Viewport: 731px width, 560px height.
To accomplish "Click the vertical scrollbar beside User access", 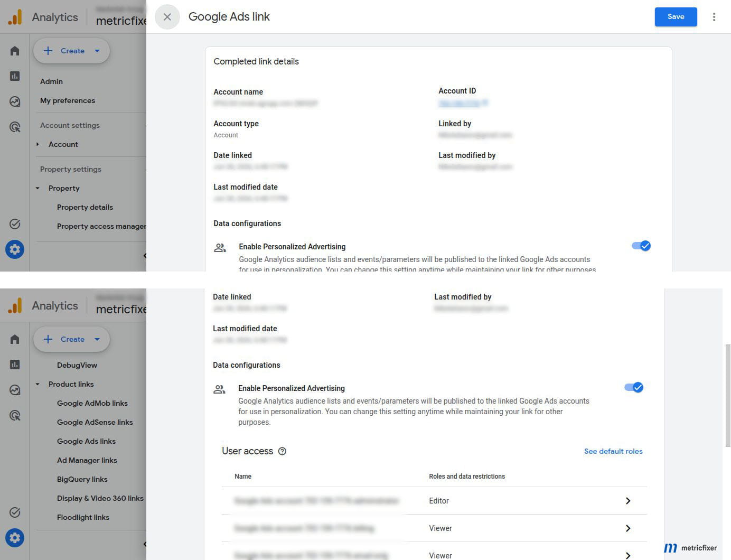I will [x=728, y=396].
